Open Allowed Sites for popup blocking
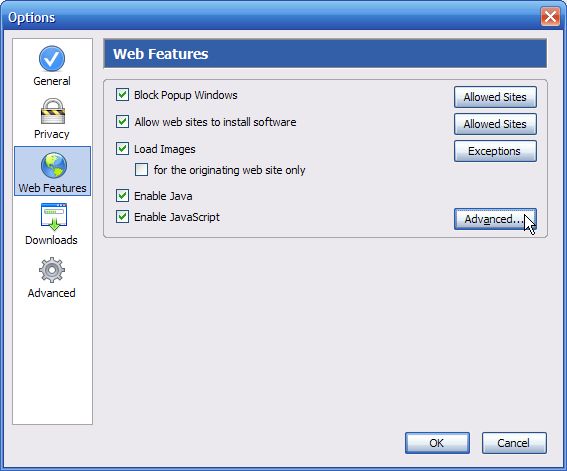567x471 pixels. [x=495, y=97]
